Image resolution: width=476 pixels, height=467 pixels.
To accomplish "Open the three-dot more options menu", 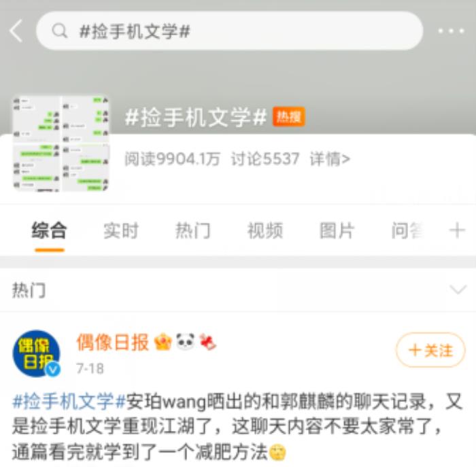I will tap(451, 31).
